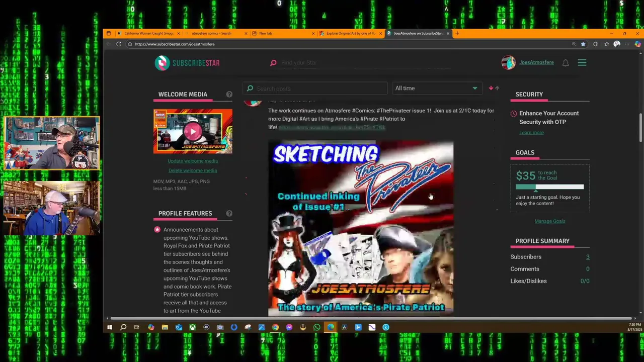Open the SubscribeStar logo home link
The height and width of the screenshot is (362, 644).
(x=187, y=63)
